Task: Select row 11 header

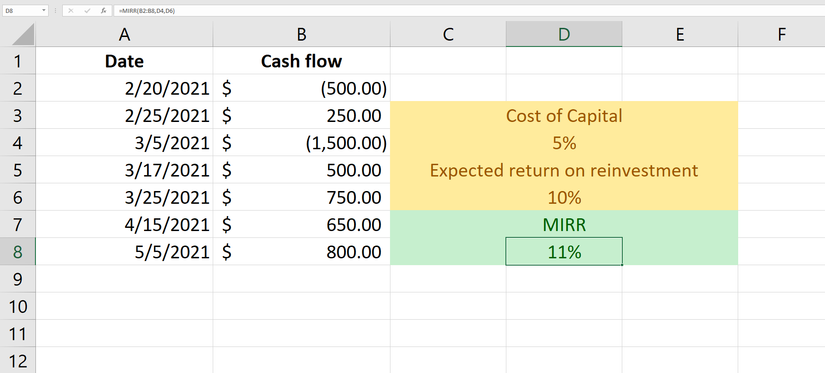Action: pos(18,334)
